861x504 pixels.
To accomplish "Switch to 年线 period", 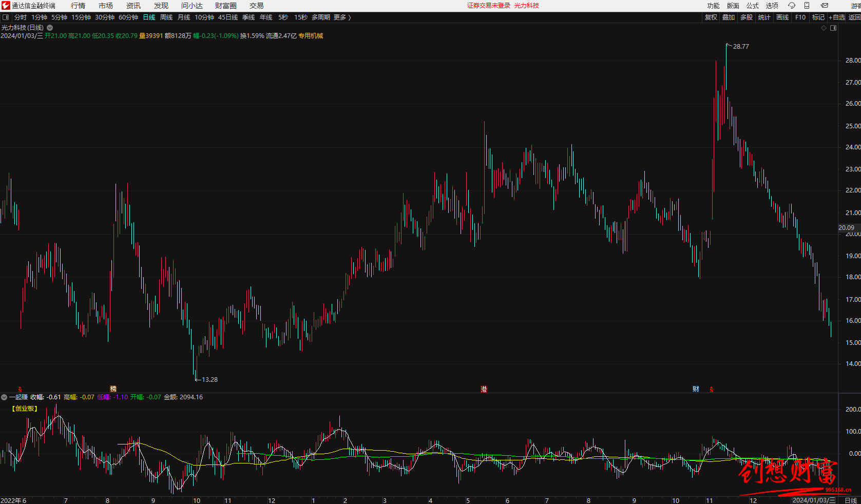I will click(266, 17).
